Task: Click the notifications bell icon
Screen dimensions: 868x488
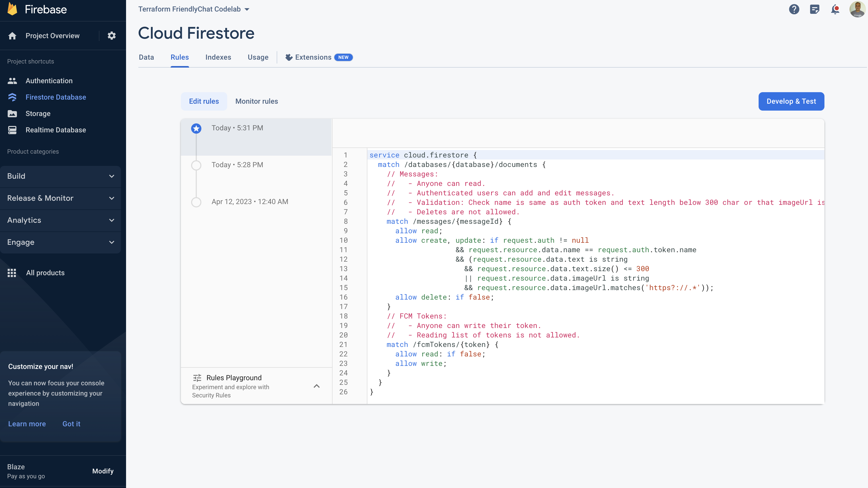Action: (x=835, y=9)
